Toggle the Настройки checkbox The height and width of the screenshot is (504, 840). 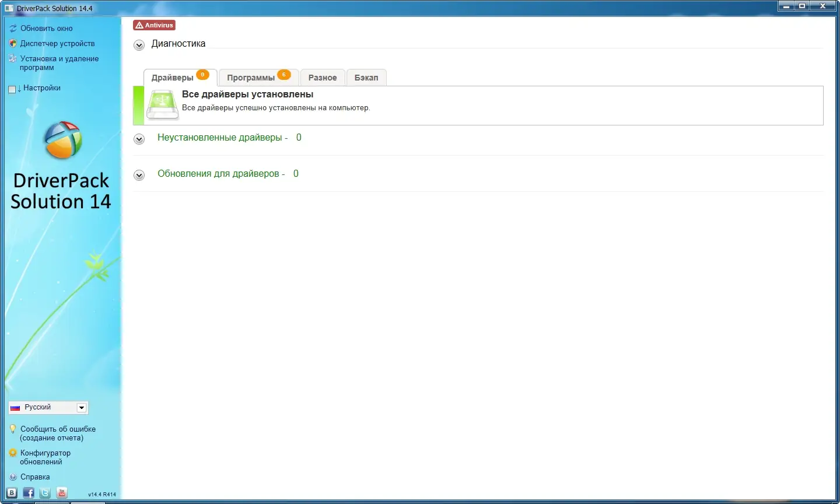coord(12,89)
